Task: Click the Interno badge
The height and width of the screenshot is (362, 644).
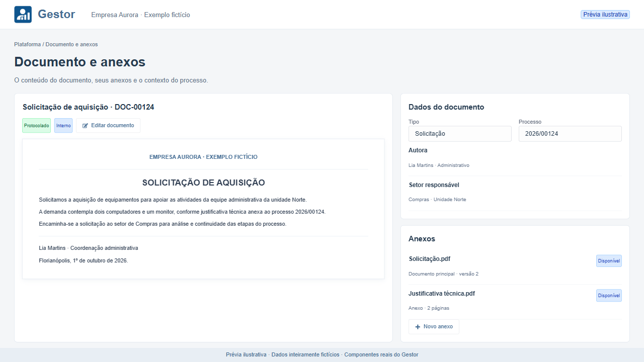Action: tap(63, 126)
